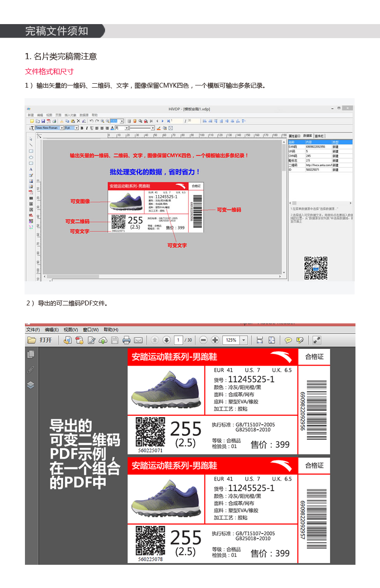Switch to the 属性窗口 tab
This screenshot has height=588, width=380.
pos(295,136)
